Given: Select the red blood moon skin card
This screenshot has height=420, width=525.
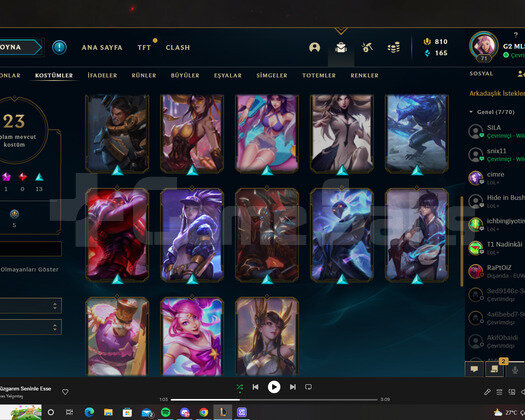Looking at the screenshot, I should (x=117, y=234).
